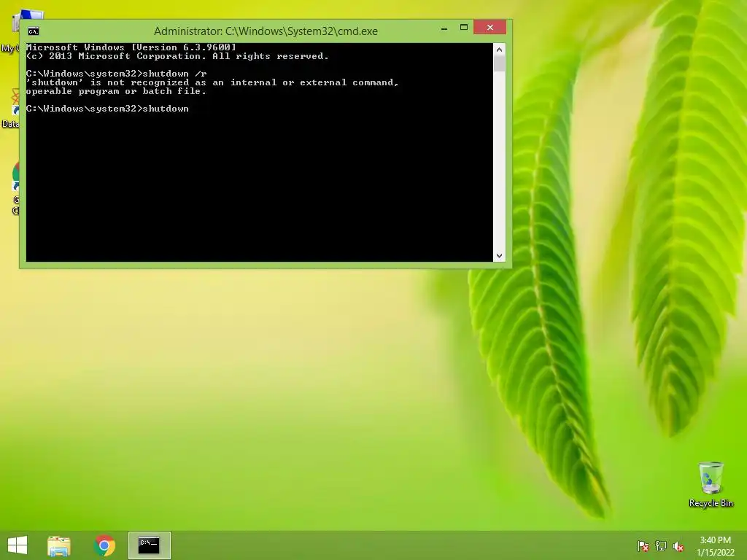The height and width of the screenshot is (560, 747).
Task: Open the Action Center flag icon
Action: (643, 546)
